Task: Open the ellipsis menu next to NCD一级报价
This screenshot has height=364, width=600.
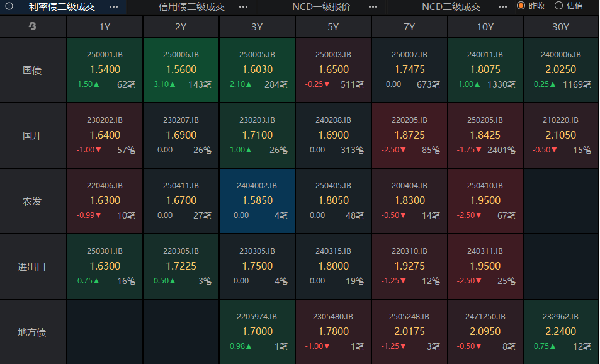Action: click(373, 6)
